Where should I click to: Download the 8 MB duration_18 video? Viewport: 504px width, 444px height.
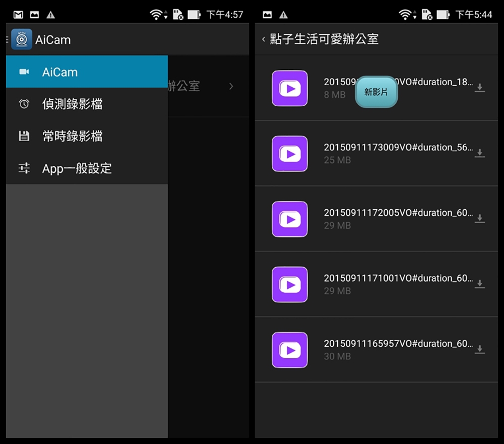tap(480, 88)
